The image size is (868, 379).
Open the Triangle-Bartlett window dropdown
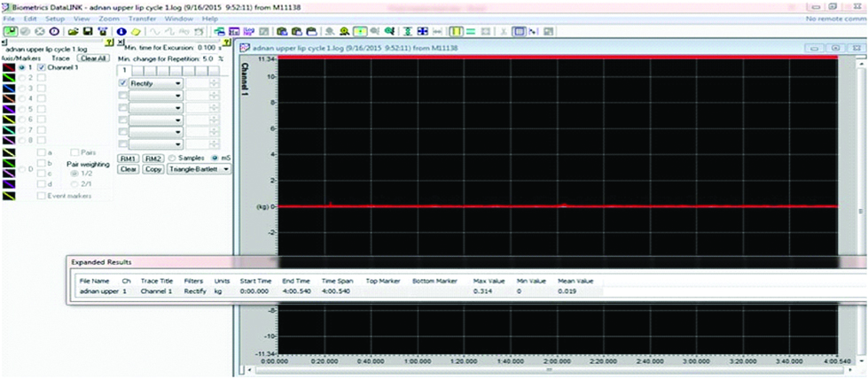225,168
